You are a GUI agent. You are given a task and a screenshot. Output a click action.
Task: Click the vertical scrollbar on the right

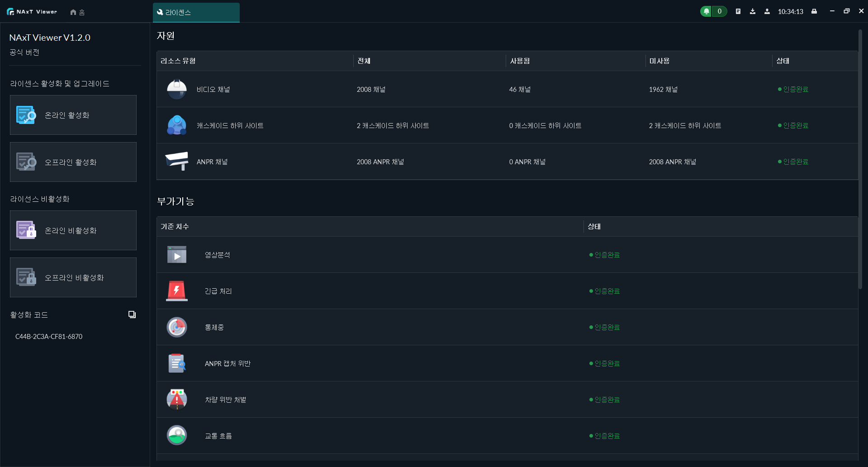tap(860, 158)
